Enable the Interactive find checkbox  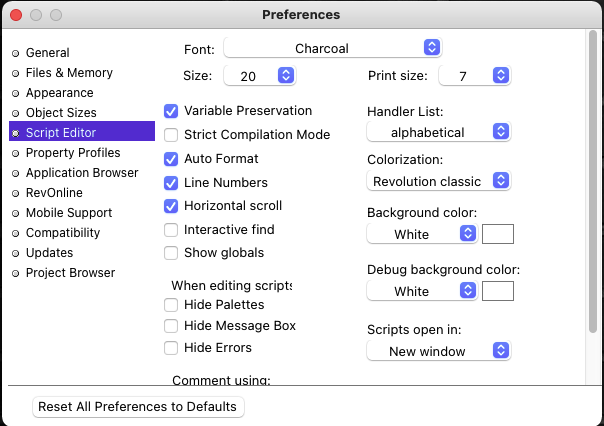pos(172,230)
